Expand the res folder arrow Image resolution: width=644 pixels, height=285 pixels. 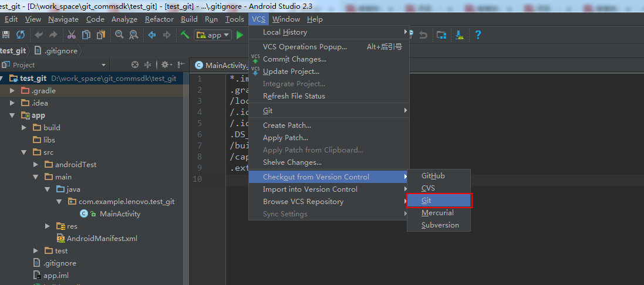pyautogui.click(x=48, y=226)
